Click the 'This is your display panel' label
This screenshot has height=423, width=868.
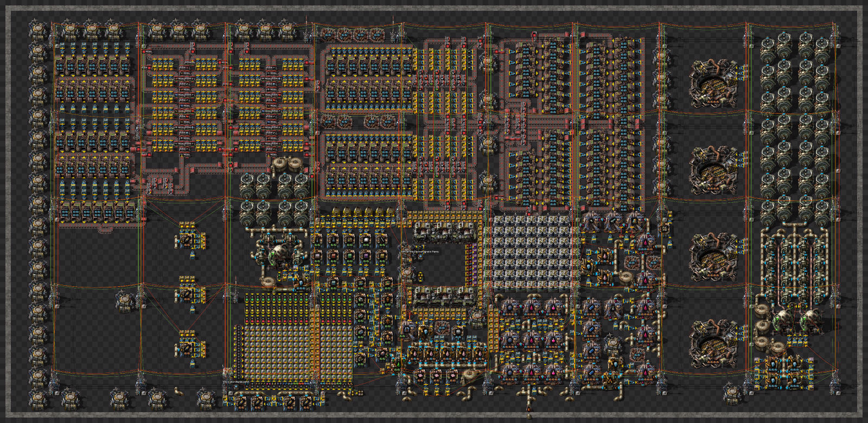pos(235,382)
